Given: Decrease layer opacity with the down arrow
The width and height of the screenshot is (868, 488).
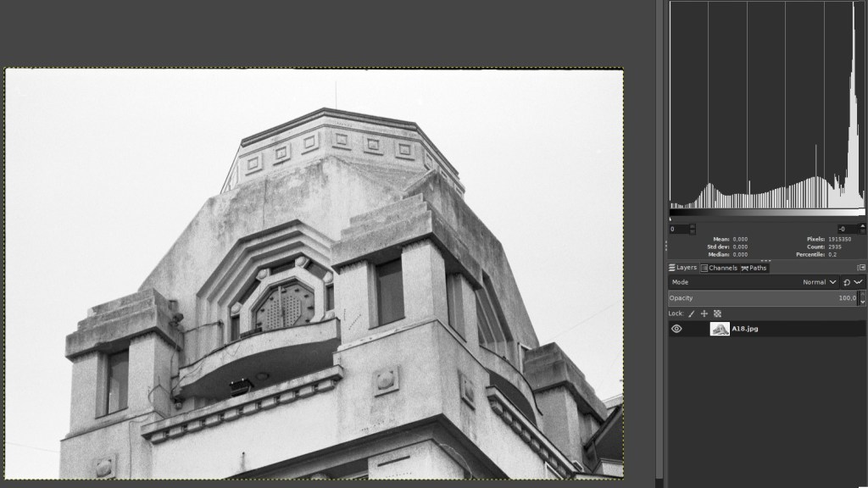Looking at the screenshot, I should [862, 302].
